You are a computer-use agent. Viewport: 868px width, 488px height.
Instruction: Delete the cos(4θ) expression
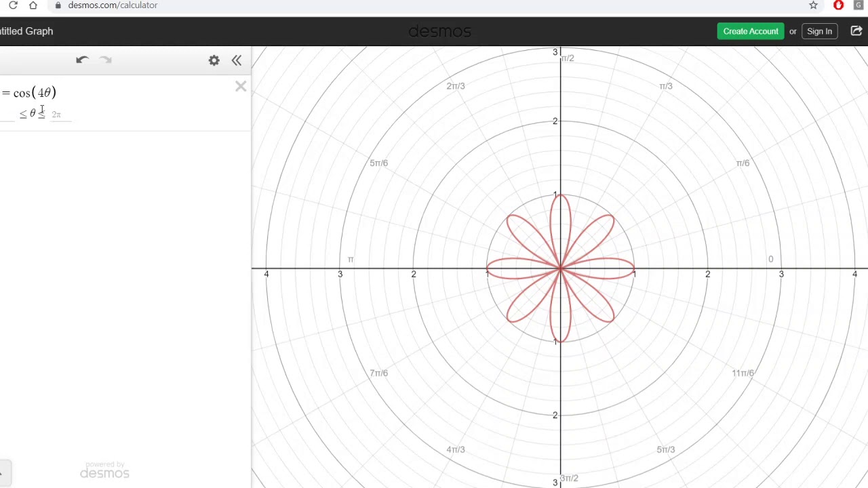coord(241,86)
